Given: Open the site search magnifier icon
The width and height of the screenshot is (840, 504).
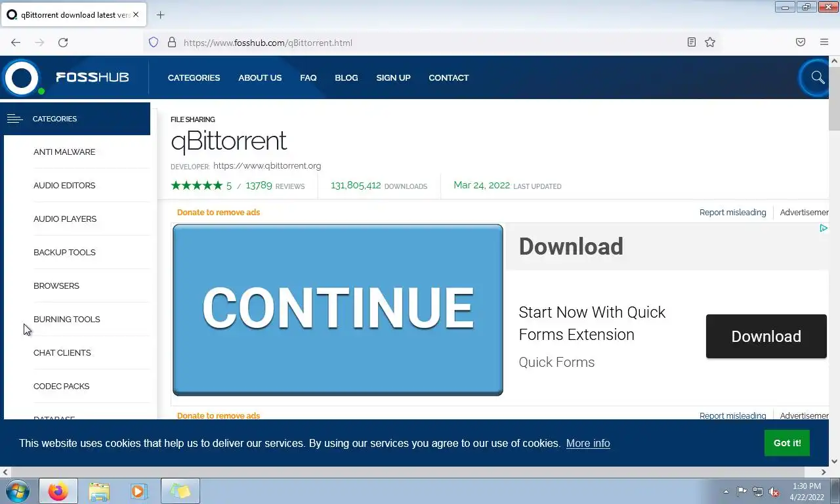Looking at the screenshot, I should (818, 77).
